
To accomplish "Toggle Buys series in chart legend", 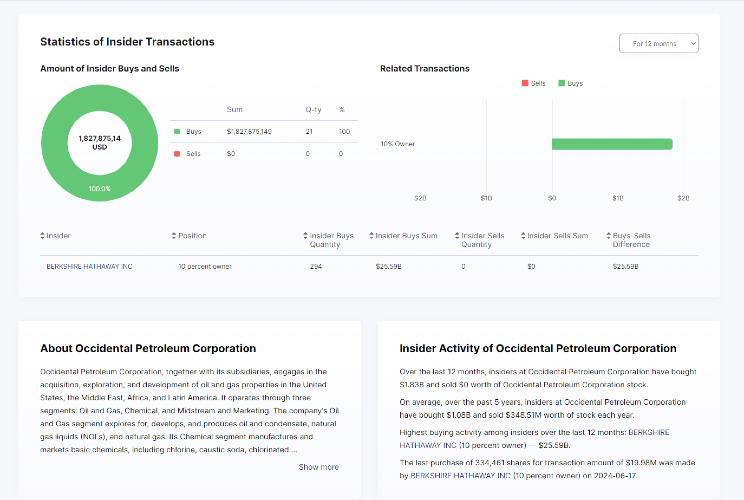I will [570, 83].
